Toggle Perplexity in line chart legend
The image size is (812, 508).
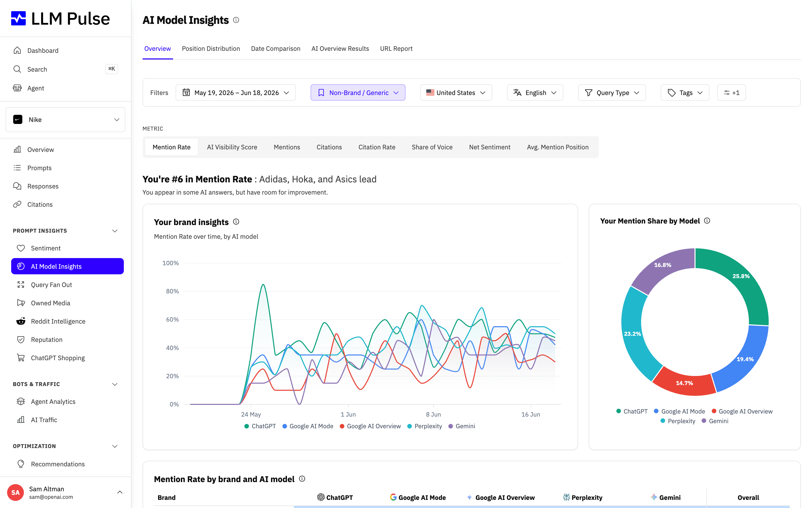pos(425,426)
